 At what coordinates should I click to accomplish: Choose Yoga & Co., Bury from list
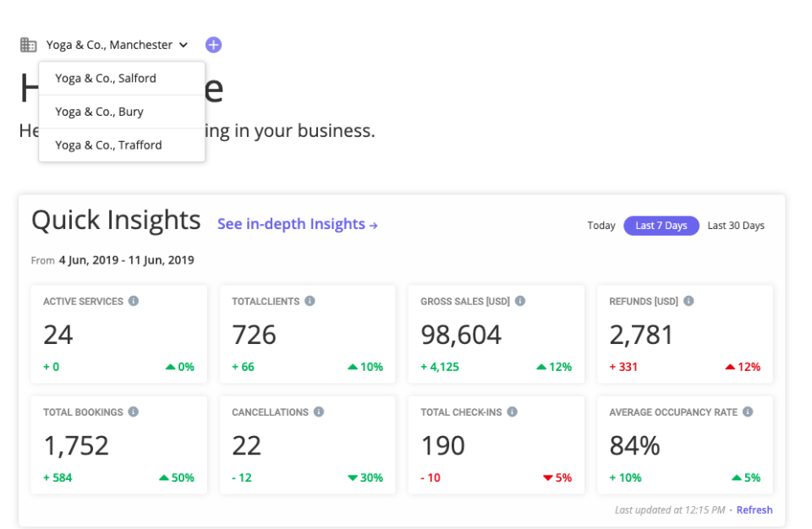pos(99,112)
